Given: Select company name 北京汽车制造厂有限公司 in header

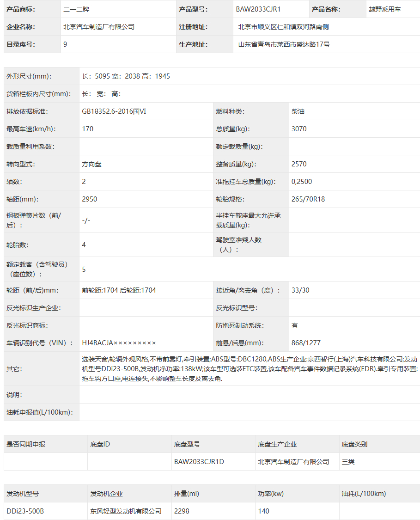Looking at the screenshot, I should click(x=99, y=27).
